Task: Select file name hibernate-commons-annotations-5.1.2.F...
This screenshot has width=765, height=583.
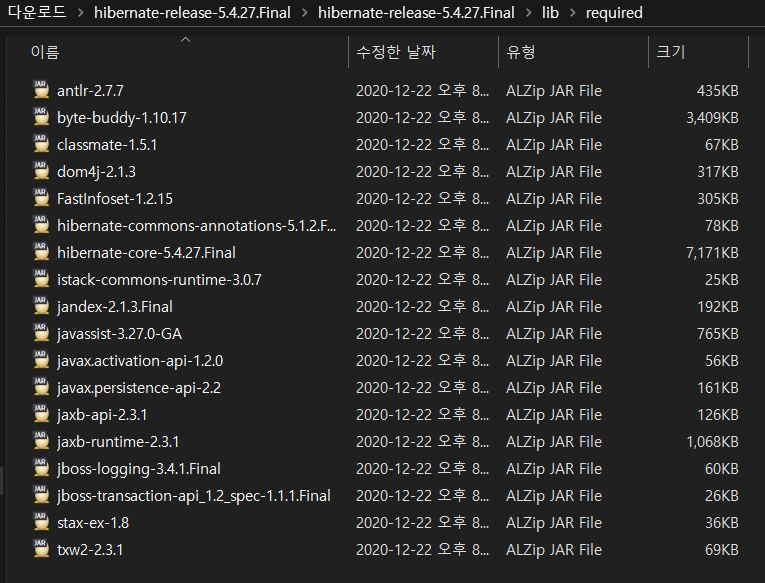Action: (197, 226)
